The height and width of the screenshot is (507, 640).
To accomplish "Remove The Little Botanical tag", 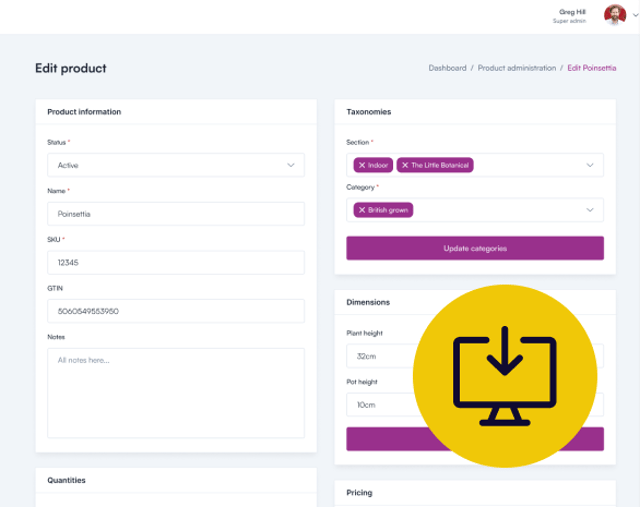I will 405,165.
